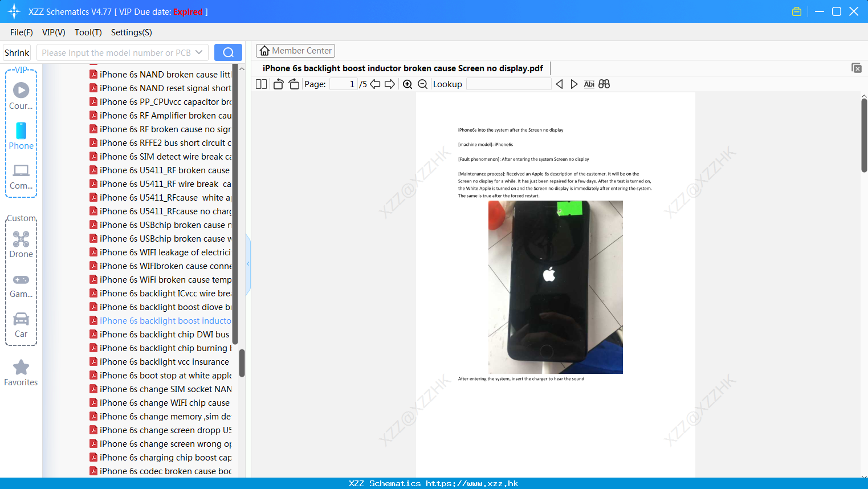
Task: Rotate the PDF page counterclockwise
Action: 278,84
